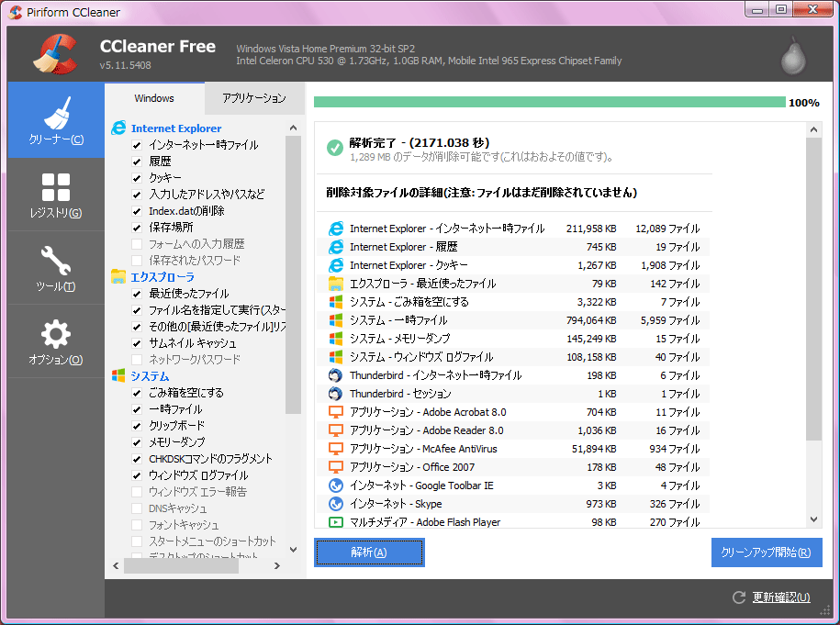The image size is (840, 625).
Task: Click right arrow of options horizontal scrollbar
Action: coord(277,565)
